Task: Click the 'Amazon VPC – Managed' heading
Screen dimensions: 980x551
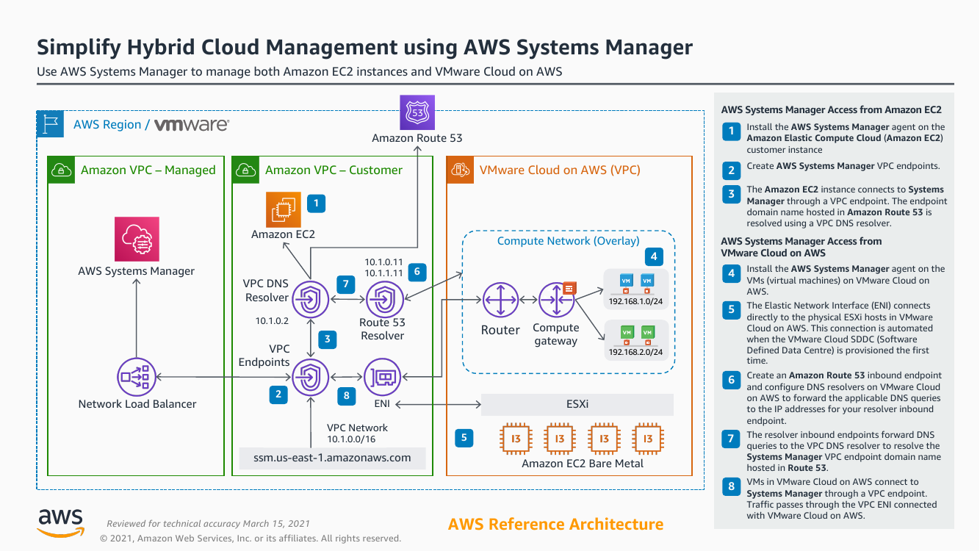Action: point(148,170)
